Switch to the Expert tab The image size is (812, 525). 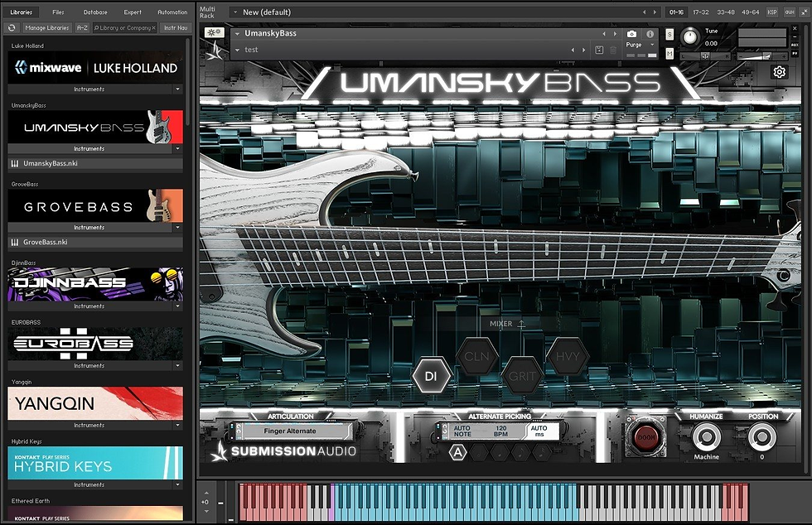133,12
